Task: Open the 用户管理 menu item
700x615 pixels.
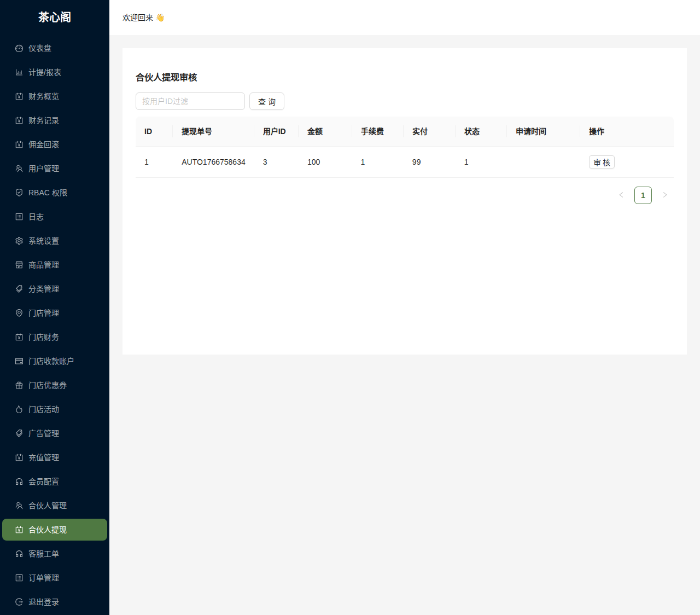Action: click(44, 169)
